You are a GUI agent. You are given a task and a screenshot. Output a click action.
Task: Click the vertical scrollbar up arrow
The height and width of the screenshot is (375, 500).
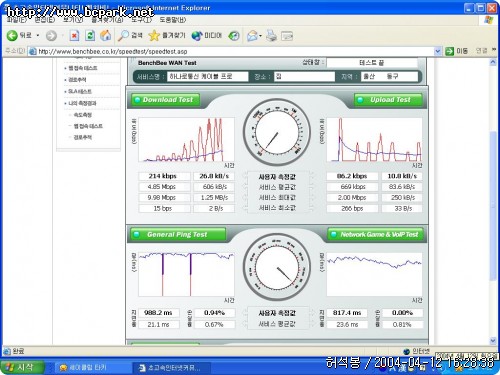click(493, 62)
